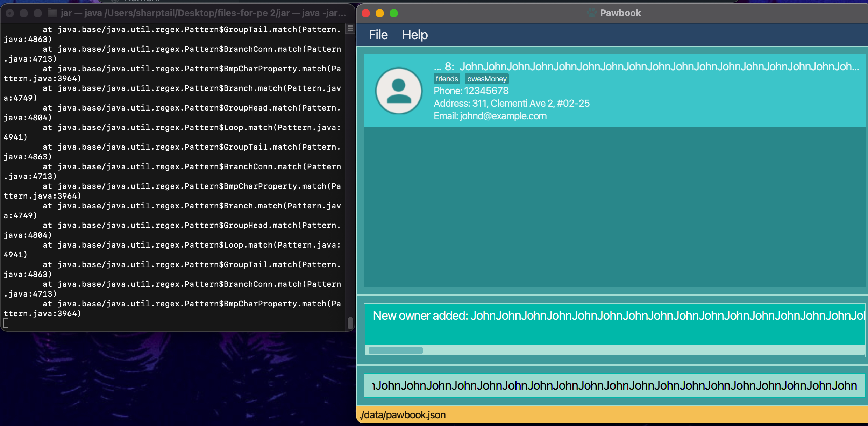Click the owner name JohnJohn title
Viewport: 868px width, 426px height.
659,66
